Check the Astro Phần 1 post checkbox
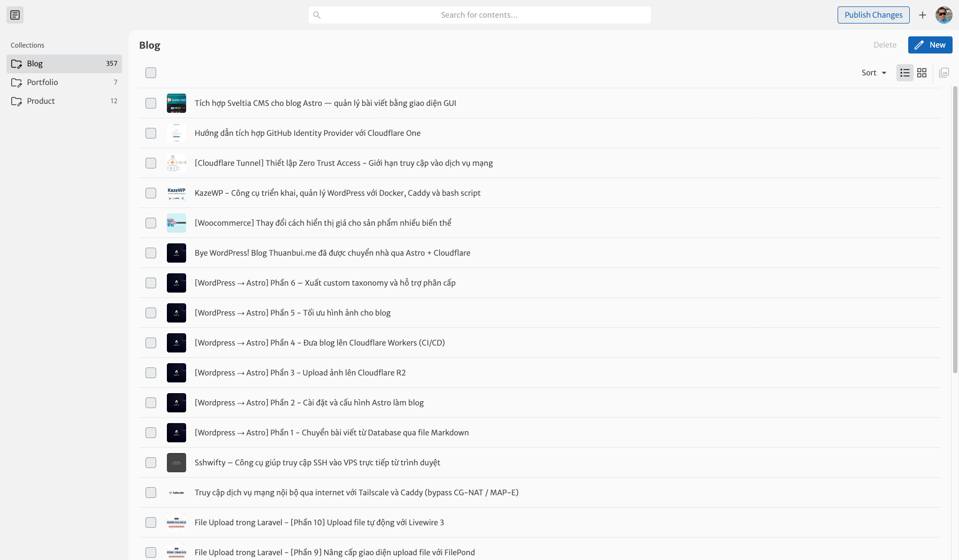 [x=151, y=433]
